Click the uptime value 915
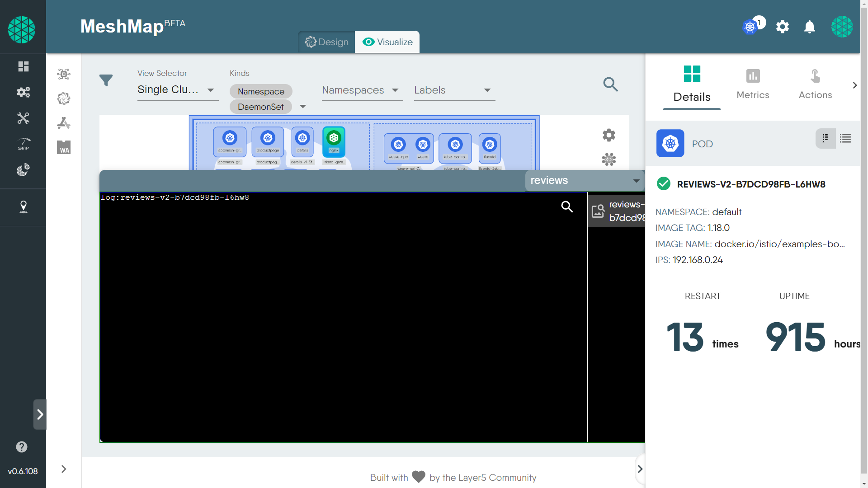This screenshot has width=868, height=488. (x=796, y=337)
